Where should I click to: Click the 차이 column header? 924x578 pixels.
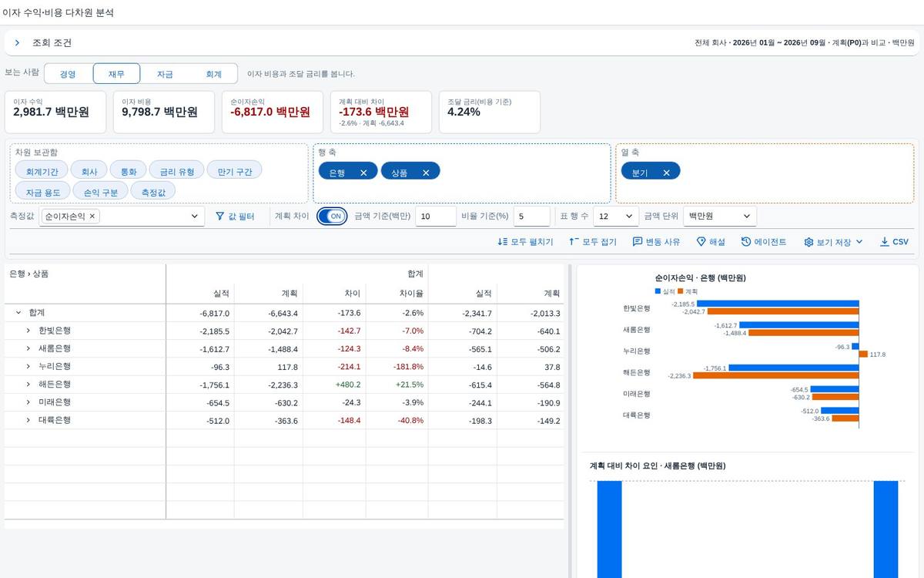334,294
